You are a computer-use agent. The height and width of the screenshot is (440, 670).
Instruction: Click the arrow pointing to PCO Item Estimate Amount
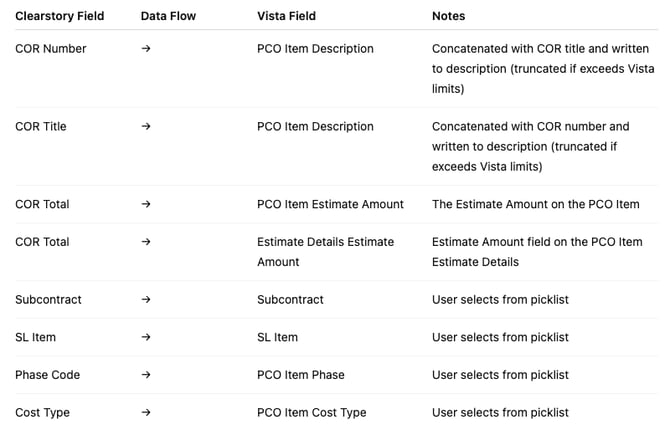pos(146,204)
